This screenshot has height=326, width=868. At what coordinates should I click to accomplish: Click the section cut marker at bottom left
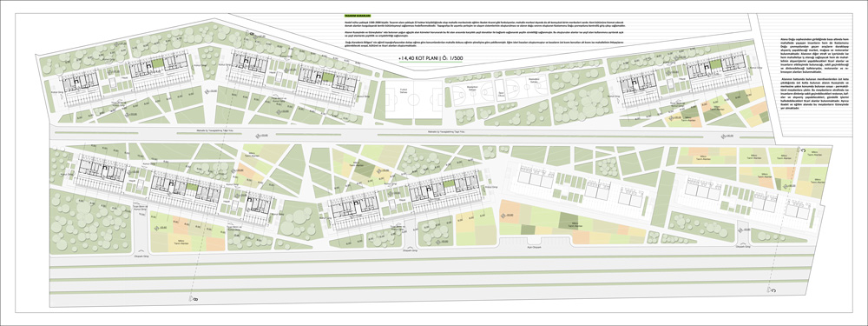tap(194, 299)
